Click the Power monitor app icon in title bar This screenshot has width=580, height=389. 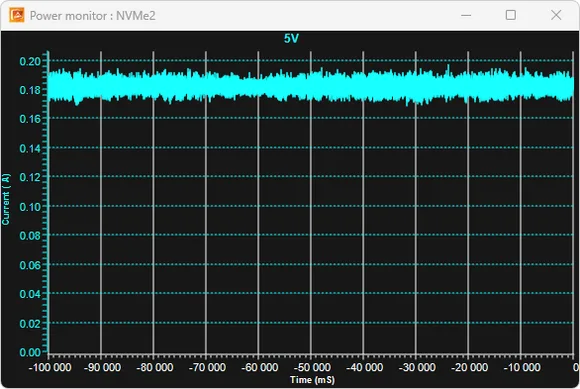(x=17, y=15)
